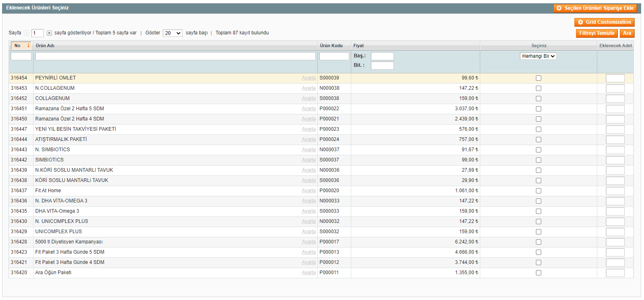Click the Seçiniz column header

[x=539, y=45]
